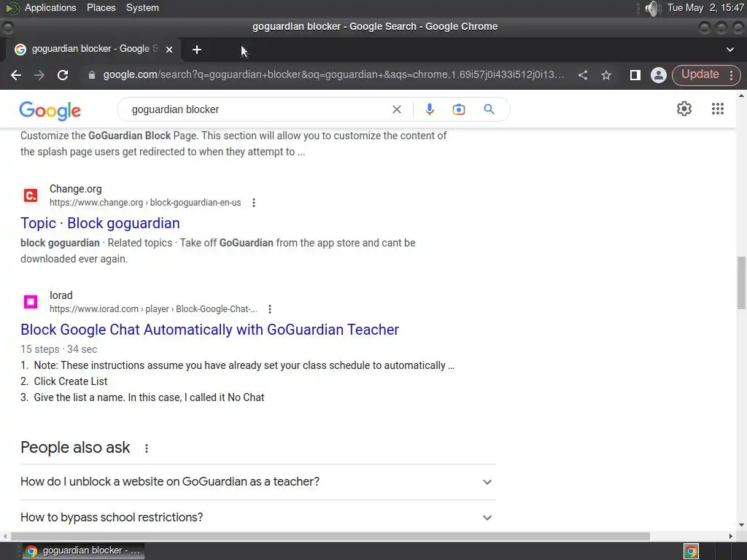Screen dimensions: 747x560
Task: Open the Applications menu
Action: [50, 7]
